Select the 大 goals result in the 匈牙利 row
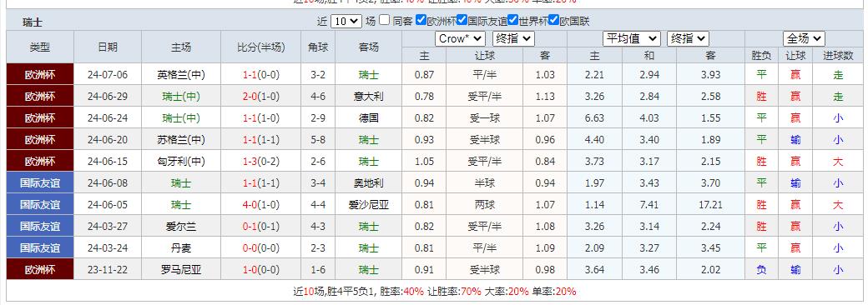The image size is (868, 305). click(x=838, y=162)
